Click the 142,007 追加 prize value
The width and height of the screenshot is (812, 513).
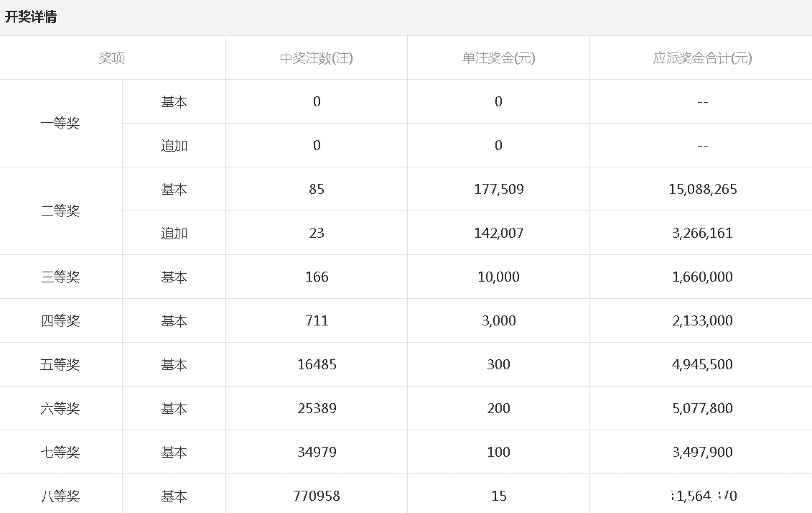[x=498, y=233]
